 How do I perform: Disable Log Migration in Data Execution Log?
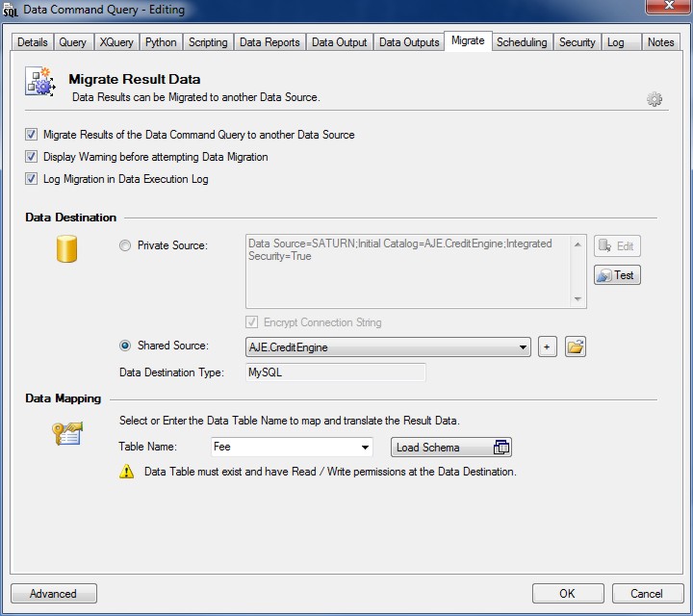click(32, 179)
